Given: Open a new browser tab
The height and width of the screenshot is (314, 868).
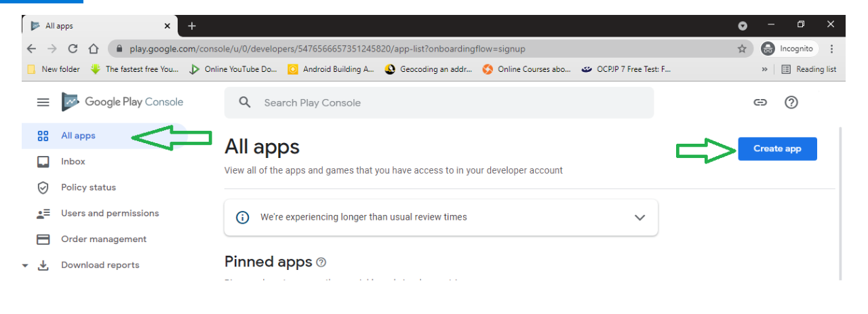Looking at the screenshot, I should click(x=192, y=26).
